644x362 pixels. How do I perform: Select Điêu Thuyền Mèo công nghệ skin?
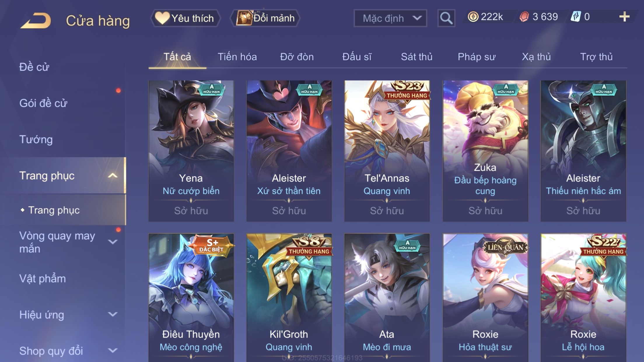[x=191, y=298]
